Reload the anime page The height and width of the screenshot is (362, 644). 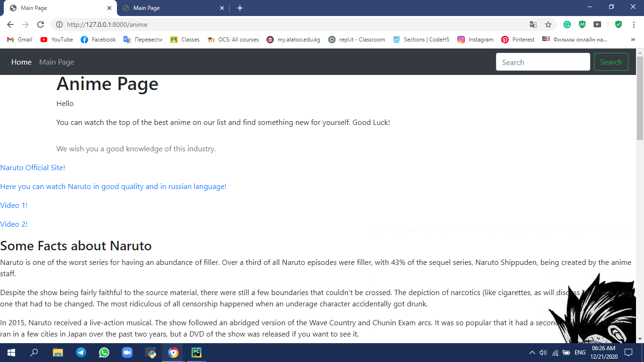point(41,25)
